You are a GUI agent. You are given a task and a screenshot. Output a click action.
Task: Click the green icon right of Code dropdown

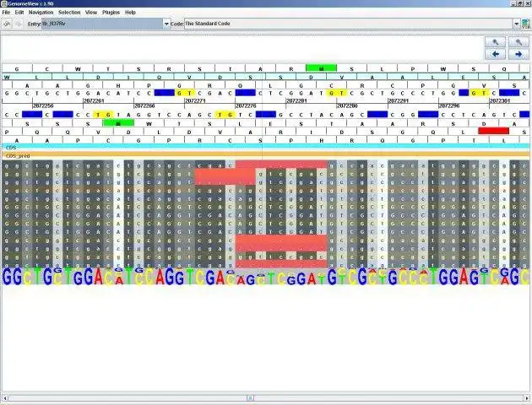pyautogui.click(x=526, y=24)
